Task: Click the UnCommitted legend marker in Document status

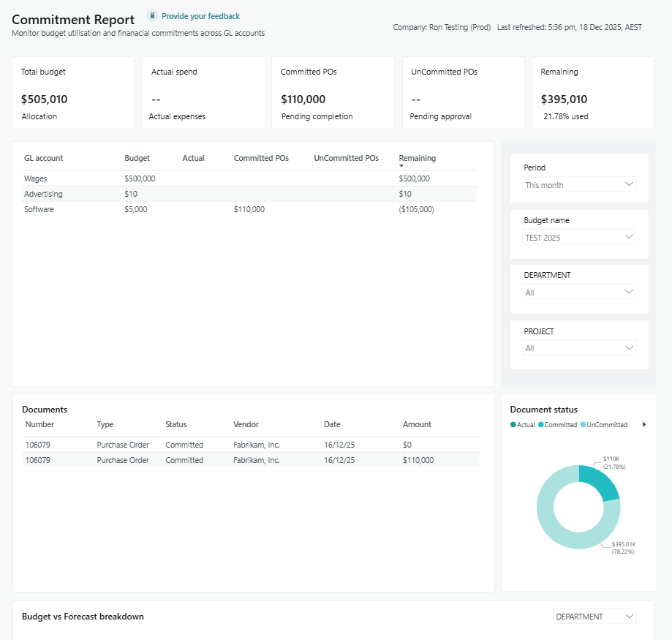Action: (583, 425)
